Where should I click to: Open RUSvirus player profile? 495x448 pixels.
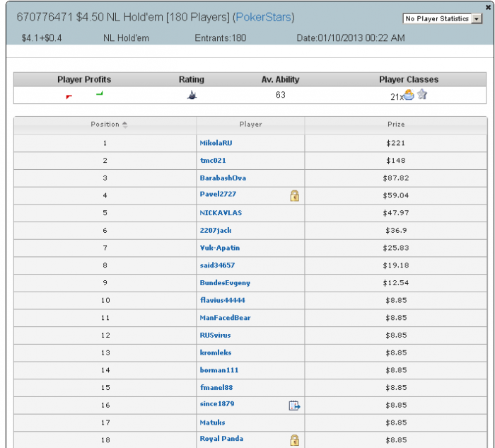pyautogui.click(x=215, y=335)
